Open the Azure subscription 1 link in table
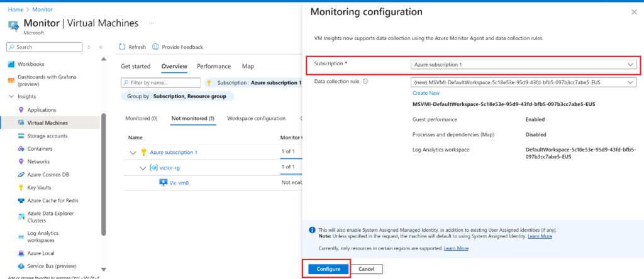The height and width of the screenshot is (279, 644). (x=174, y=152)
